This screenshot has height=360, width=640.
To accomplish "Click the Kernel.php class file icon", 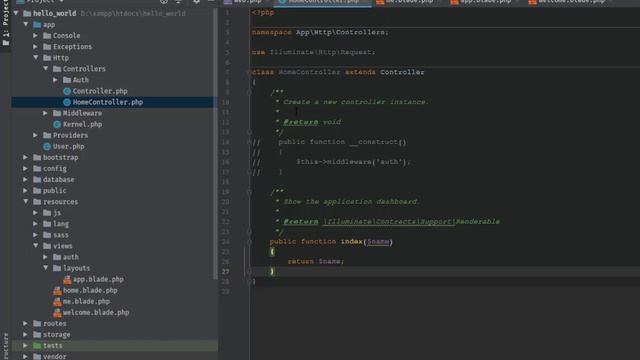I will pyautogui.click(x=57, y=124).
